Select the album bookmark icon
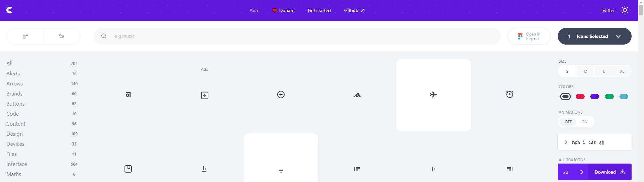The image size is (644, 182). (128, 169)
